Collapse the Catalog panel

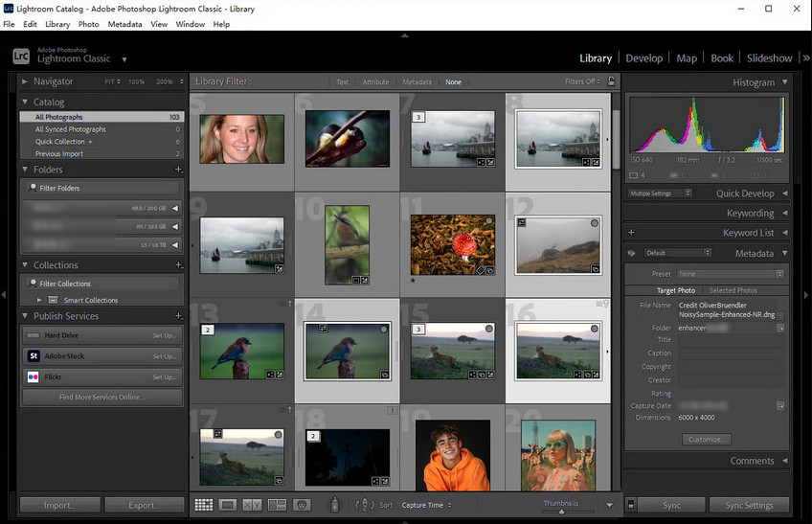(x=24, y=102)
